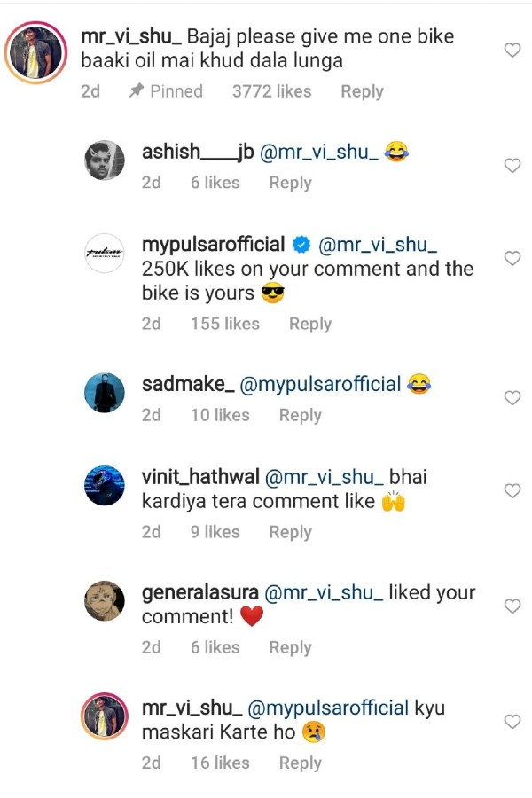Tap vinit_hathwal's profile avatar
532x798 pixels.
103,485
